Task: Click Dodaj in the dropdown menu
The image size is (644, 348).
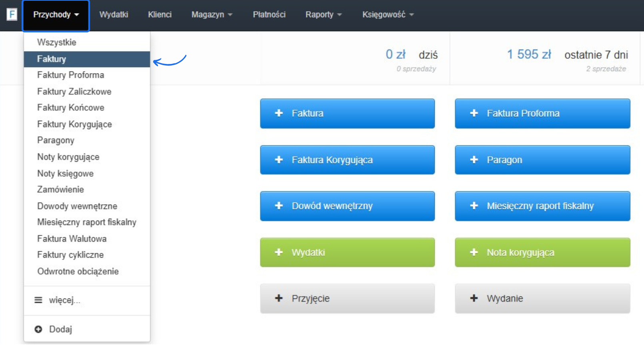Action: [x=87, y=329]
